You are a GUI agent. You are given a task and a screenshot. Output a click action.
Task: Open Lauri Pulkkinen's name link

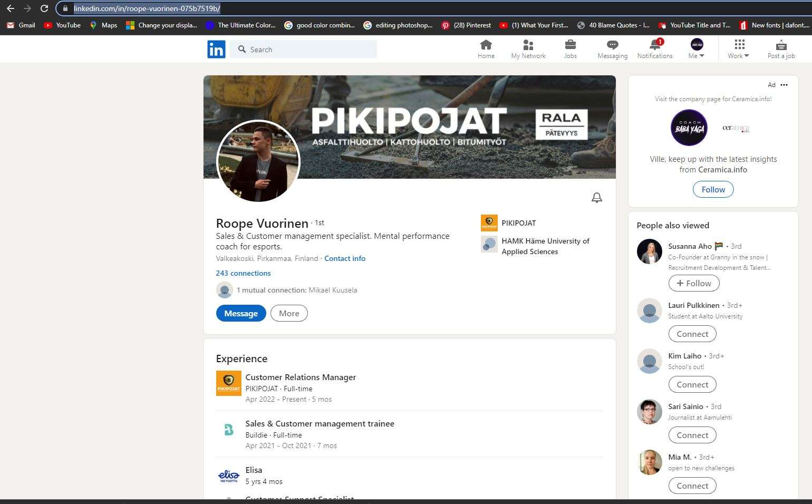(x=693, y=305)
